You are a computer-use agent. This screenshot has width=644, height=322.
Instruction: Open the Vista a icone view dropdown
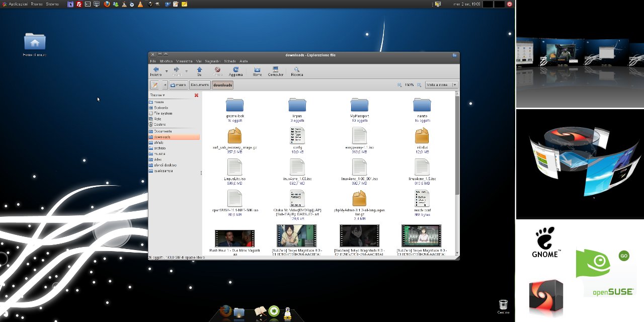(441, 85)
